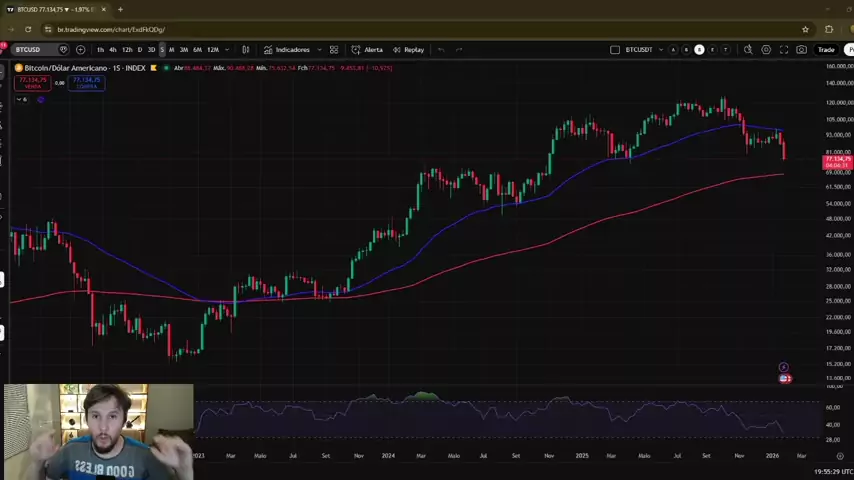Open the chart style candles icon
Screen dimensions: 854x480
(x=247, y=49)
